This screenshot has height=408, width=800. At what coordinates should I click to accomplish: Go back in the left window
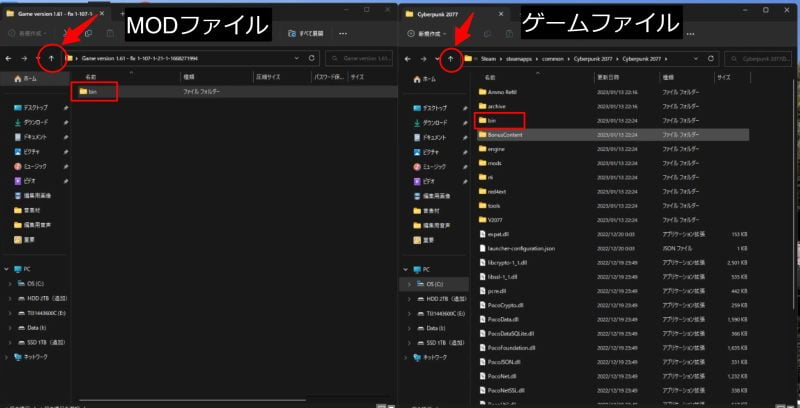pos(9,59)
